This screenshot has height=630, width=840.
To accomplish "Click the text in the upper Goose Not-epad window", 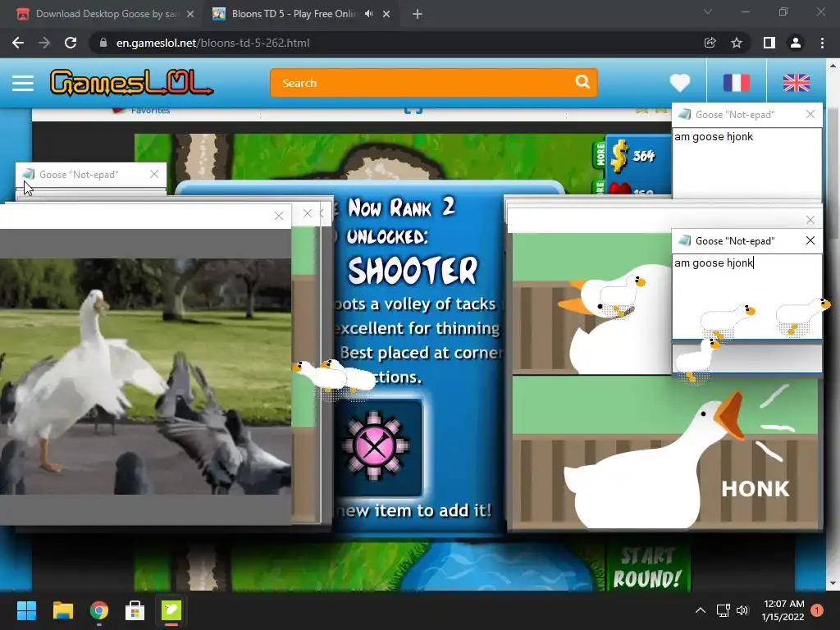I will pyautogui.click(x=714, y=137).
